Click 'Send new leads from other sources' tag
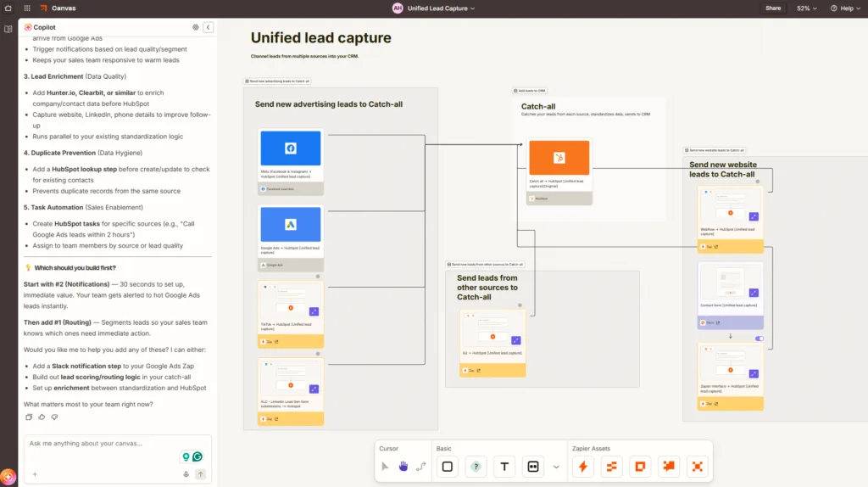The image size is (868, 487). click(x=485, y=264)
